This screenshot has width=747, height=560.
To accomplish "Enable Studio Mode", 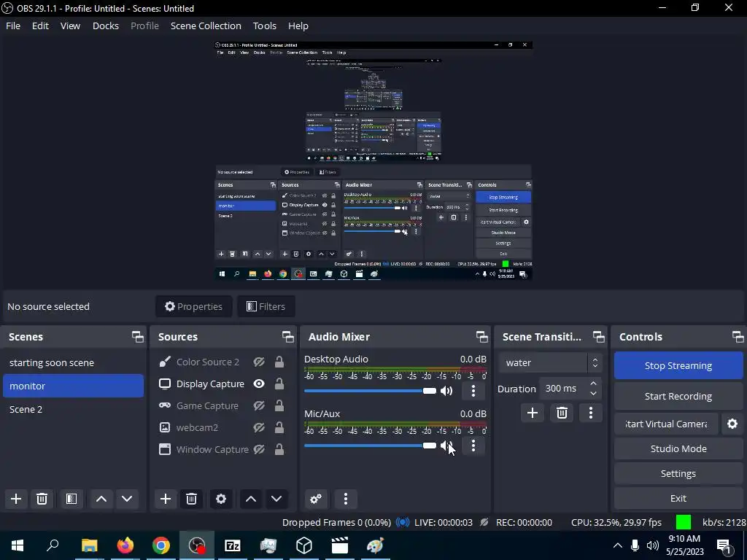I will click(x=678, y=448).
